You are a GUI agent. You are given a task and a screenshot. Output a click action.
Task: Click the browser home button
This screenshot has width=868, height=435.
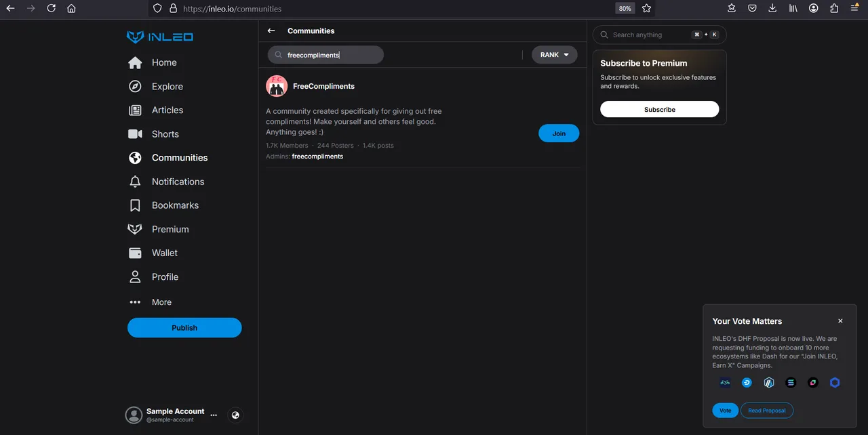pos(71,8)
